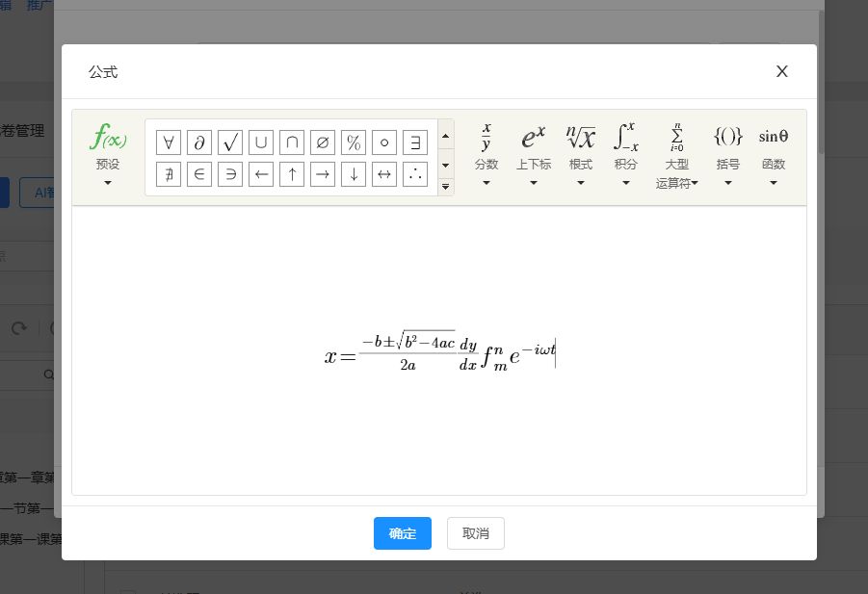The image size is (868, 594).
Task: Insert the left arrow (←) symbol
Action: tap(261, 174)
